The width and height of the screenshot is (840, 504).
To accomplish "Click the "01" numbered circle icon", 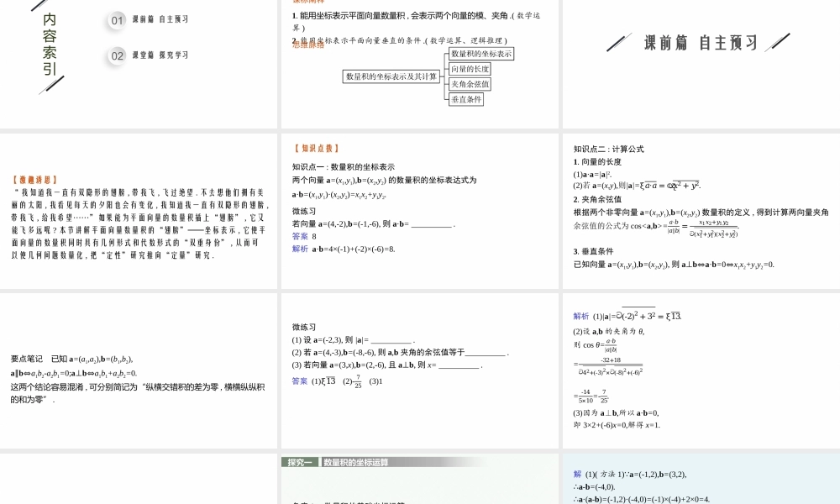I will pos(115,21).
